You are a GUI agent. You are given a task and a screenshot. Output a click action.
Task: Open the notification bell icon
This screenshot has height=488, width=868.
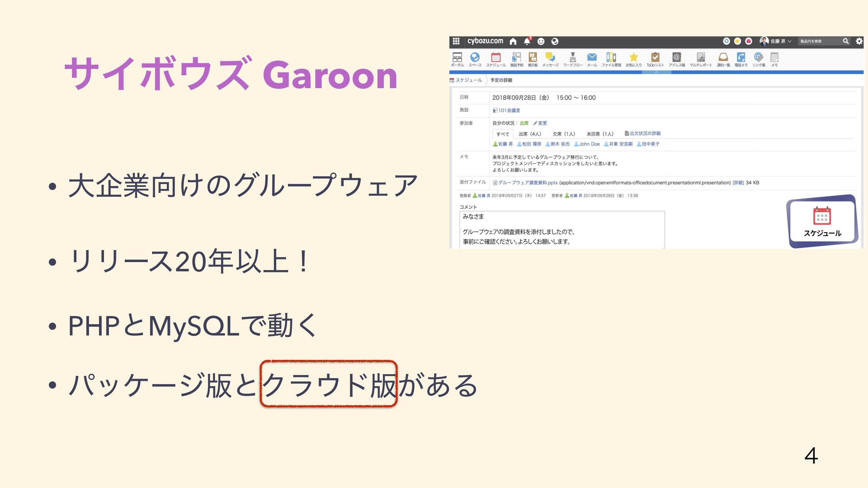coord(527,41)
